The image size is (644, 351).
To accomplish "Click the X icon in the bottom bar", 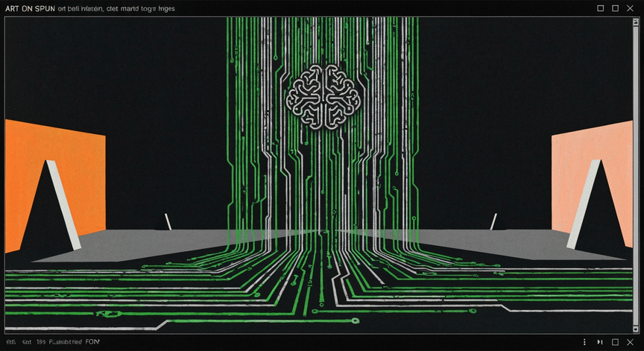I will click(630, 342).
